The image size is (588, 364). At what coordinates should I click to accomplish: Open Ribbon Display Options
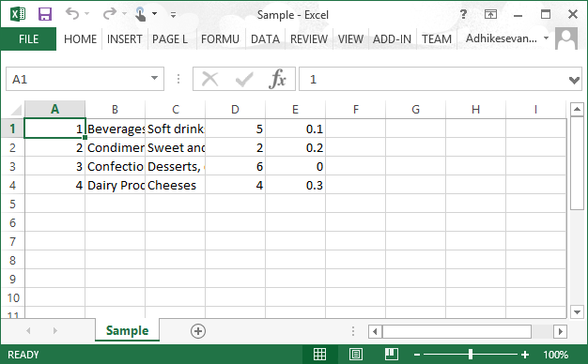point(490,14)
